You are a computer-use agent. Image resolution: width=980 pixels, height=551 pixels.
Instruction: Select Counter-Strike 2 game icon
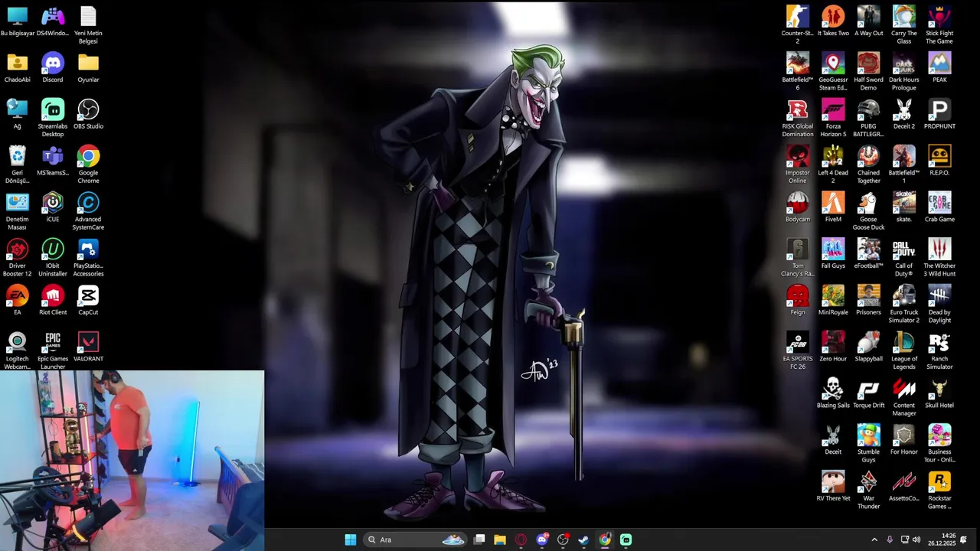798,25
